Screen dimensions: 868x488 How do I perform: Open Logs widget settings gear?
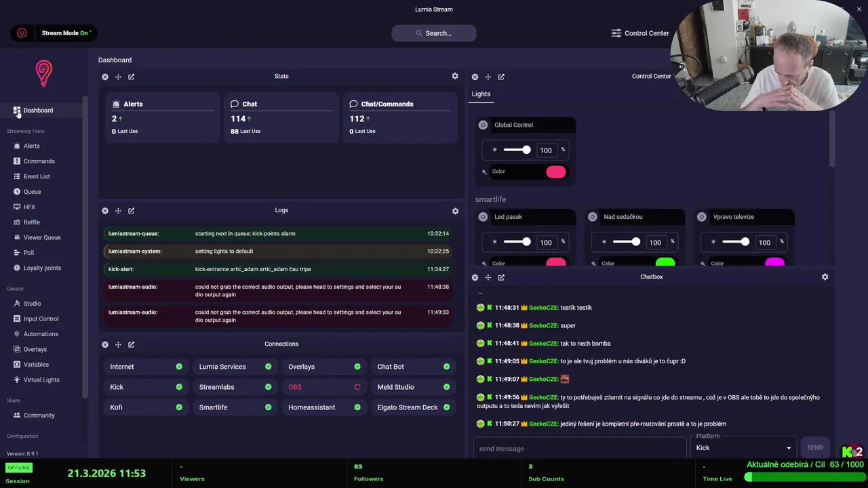click(x=455, y=211)
